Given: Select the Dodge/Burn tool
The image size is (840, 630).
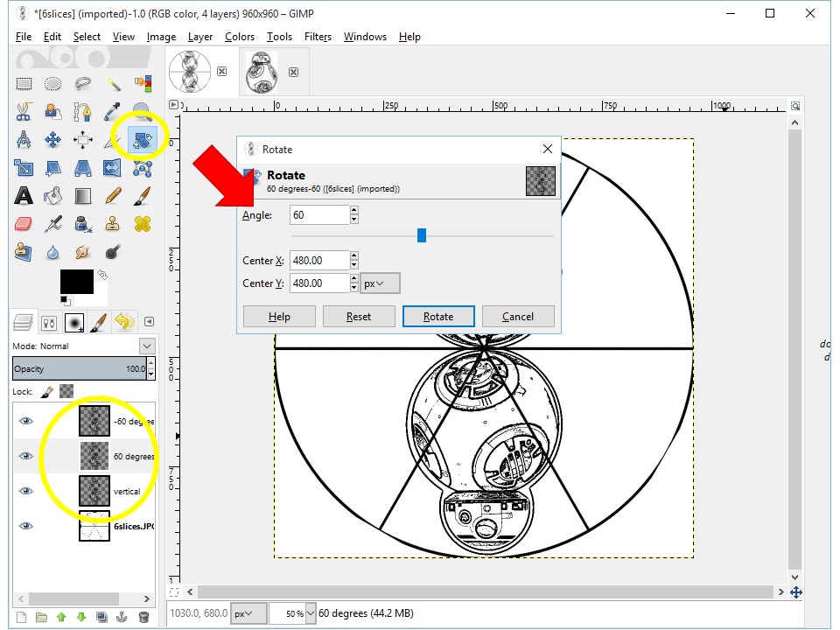Looking at the screenshot, I should pos(113,252).
